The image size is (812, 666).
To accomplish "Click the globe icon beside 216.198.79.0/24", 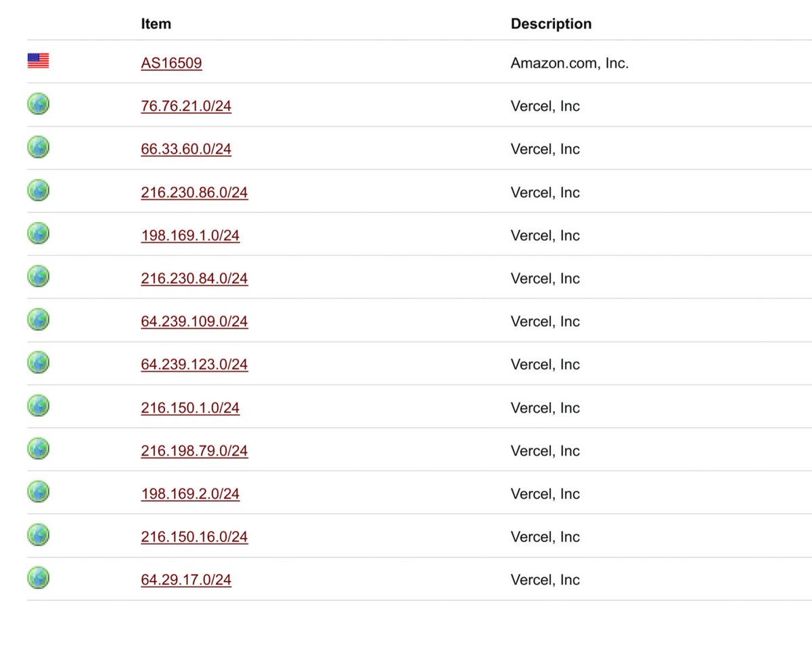I will click(38, 449).
